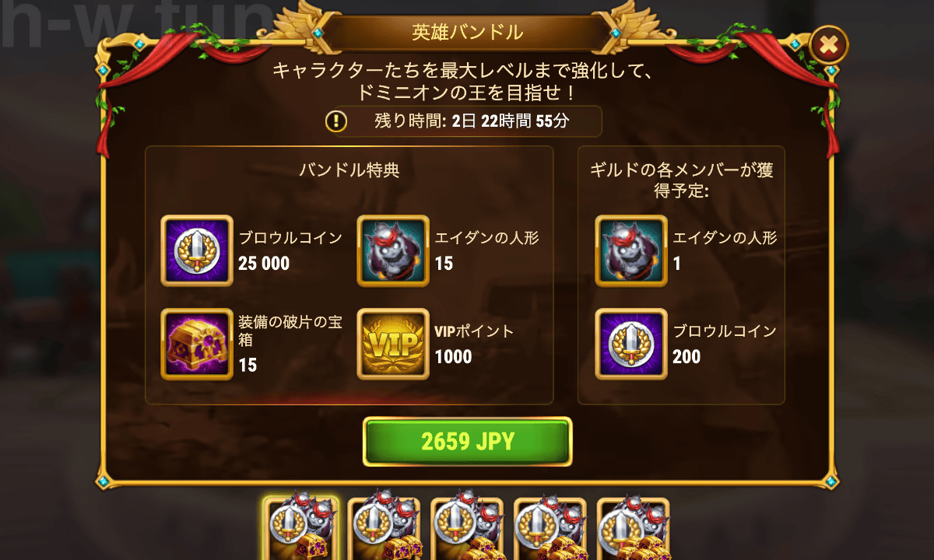The width and height of the screenshot is (934, 560).
Task: Tap the guild reward Brawl Coin icon 200
Action: click(x=631, y=344)
